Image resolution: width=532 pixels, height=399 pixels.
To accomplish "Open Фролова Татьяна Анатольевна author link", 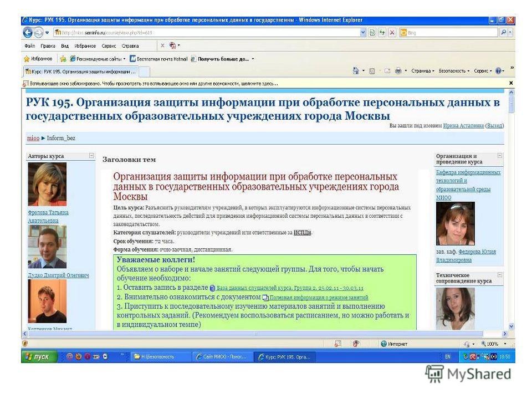I will pos(48,217).
